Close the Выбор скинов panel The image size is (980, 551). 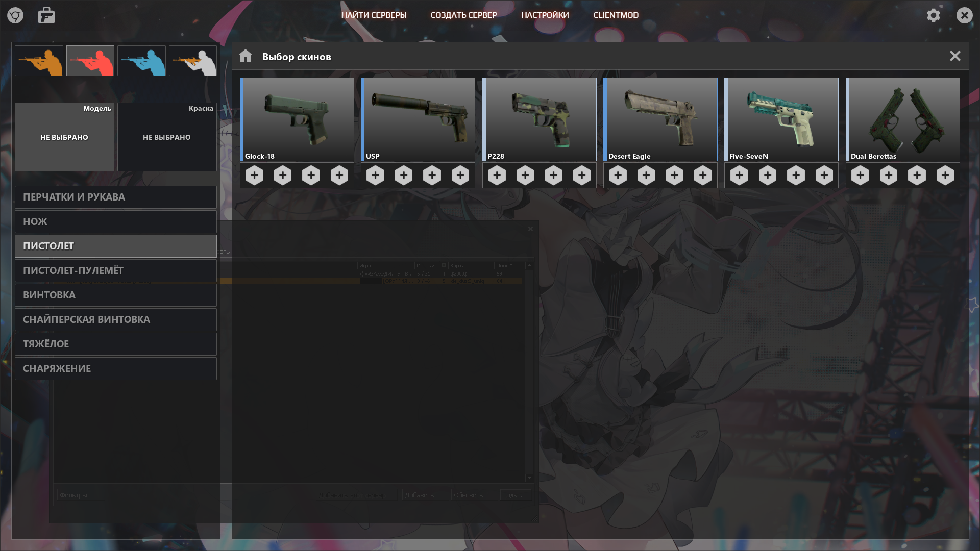[x=955, y=56]
